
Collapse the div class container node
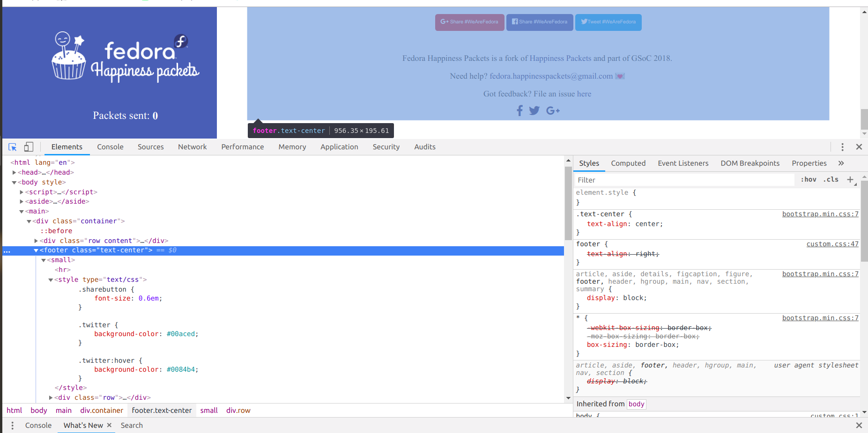(29, 221)
